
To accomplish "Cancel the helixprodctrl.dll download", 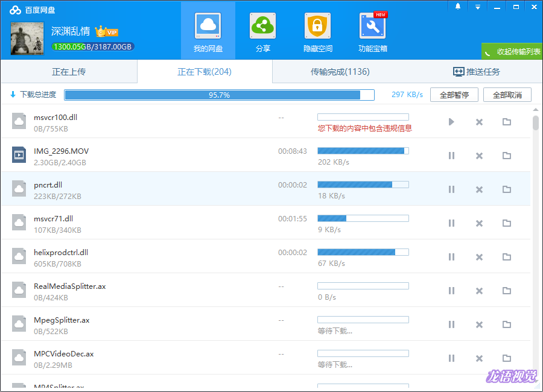I will coord(479,257).
